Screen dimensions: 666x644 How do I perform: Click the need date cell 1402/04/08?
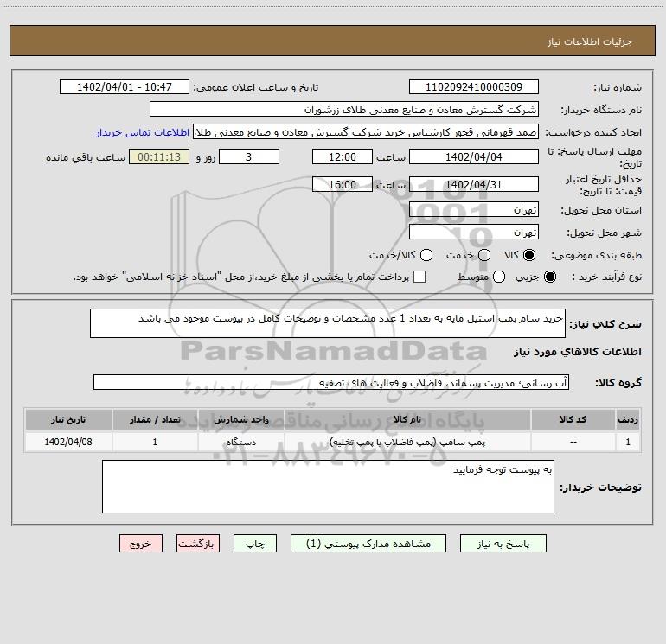tap(68, 442)
